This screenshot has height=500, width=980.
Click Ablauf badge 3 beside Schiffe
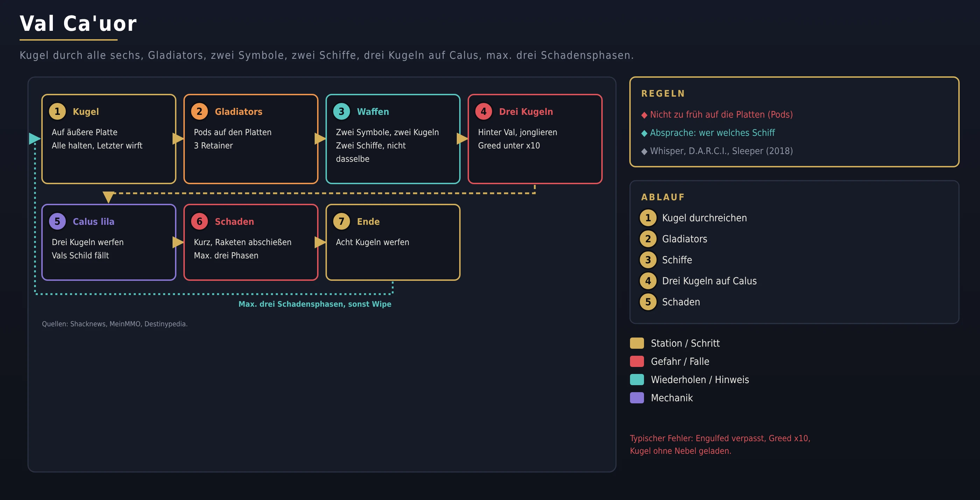[648, 260]
